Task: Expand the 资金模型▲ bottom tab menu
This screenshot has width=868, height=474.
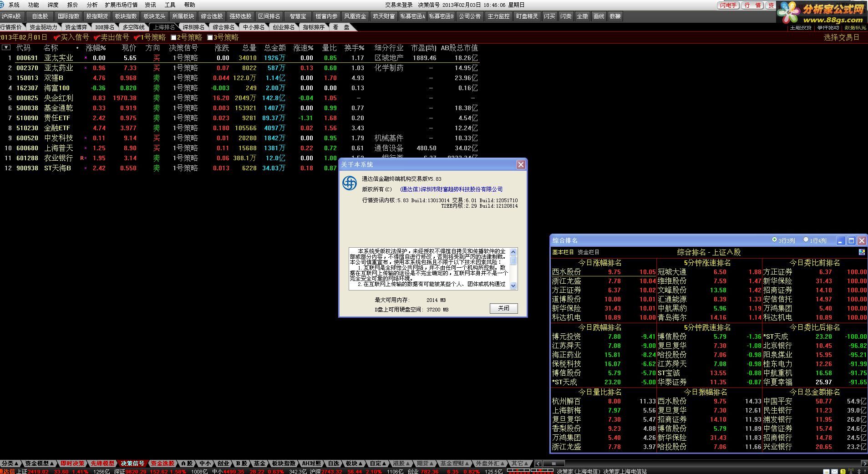Action: 40,464
